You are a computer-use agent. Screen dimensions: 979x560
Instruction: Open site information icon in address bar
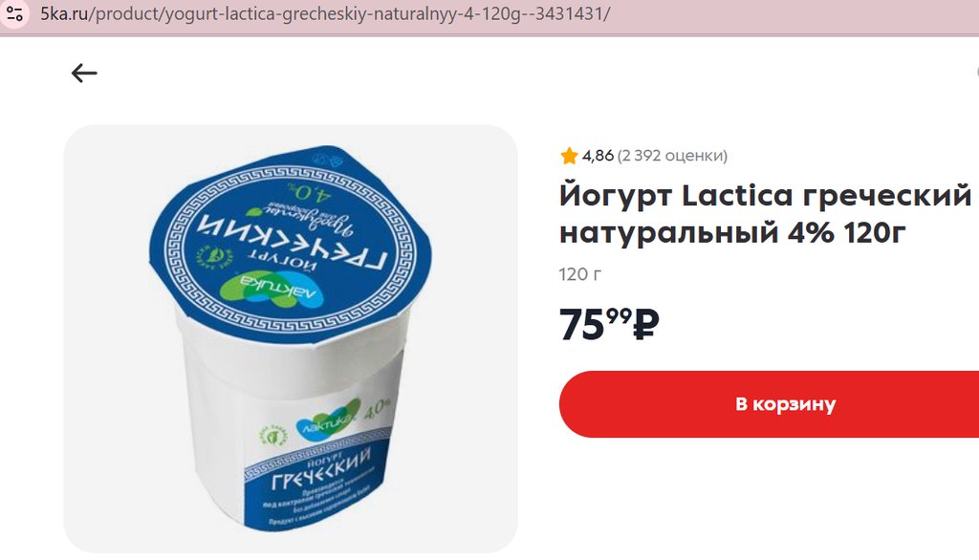tap(13, 12)
